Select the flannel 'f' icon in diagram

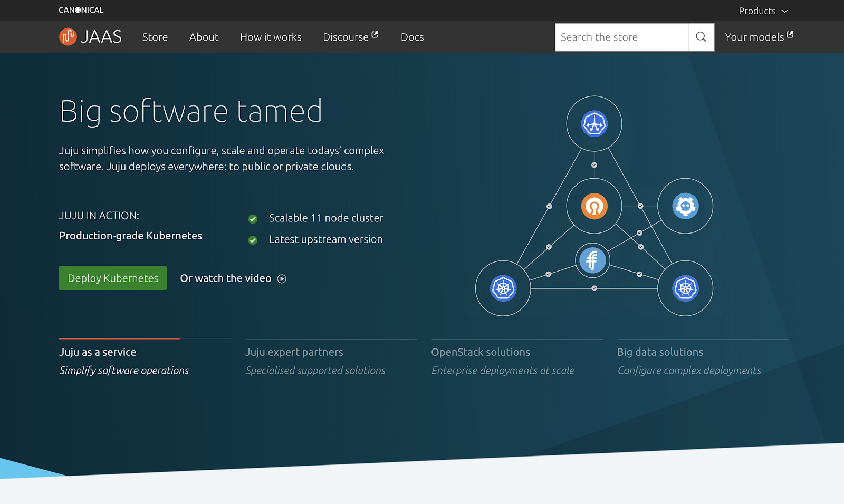pyautogui.click(x=592, y=260)
